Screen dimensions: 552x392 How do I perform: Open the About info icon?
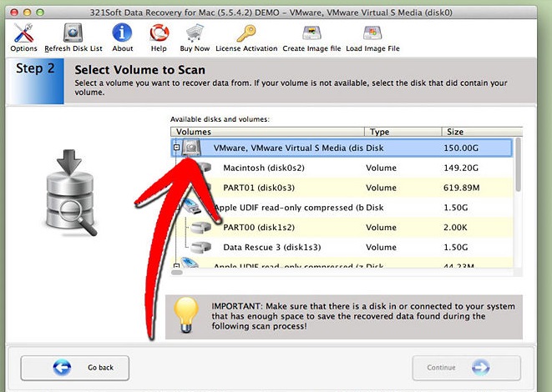click(122, 33)
